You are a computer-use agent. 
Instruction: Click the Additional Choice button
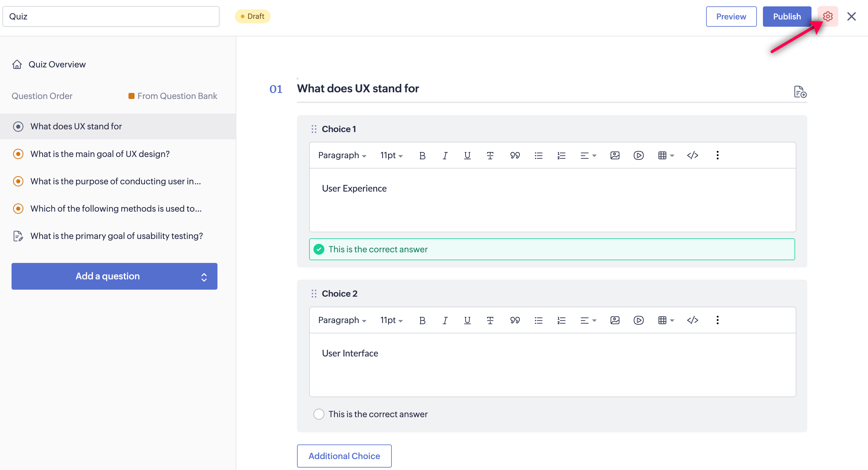pos(344,455)
